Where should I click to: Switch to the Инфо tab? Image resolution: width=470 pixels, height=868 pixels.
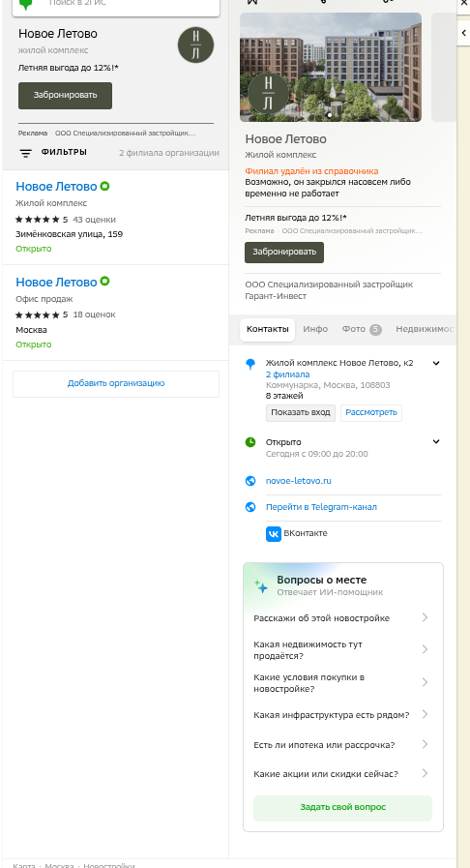click(315, 329)
